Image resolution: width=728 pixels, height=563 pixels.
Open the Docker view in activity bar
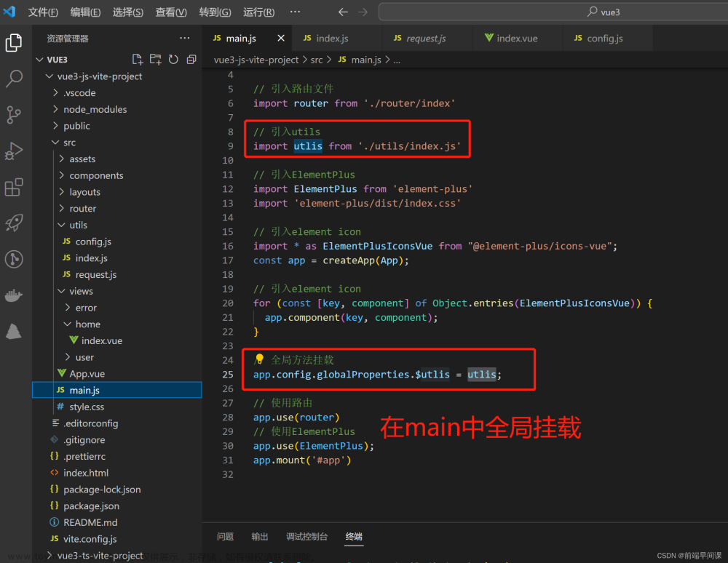(x=14, y=295)
